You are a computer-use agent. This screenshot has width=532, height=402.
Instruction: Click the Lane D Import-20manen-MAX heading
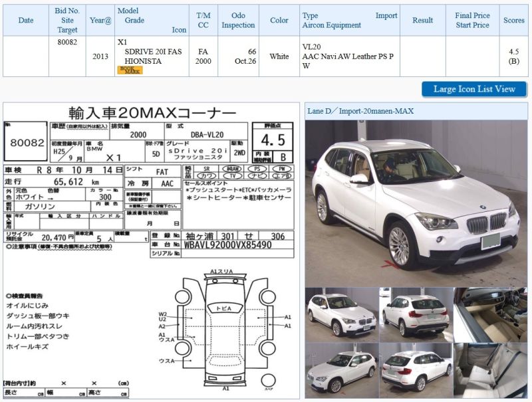tap(360, 111)
